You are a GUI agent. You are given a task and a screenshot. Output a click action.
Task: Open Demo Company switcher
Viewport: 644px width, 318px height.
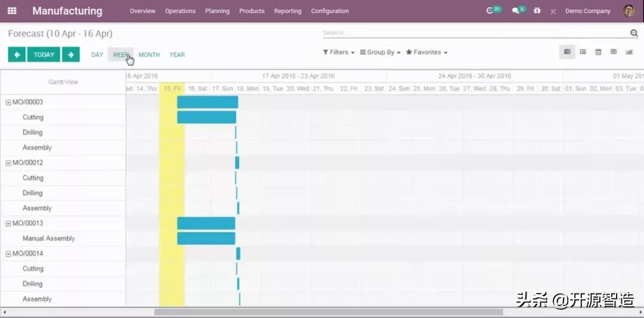click(587, 11)
